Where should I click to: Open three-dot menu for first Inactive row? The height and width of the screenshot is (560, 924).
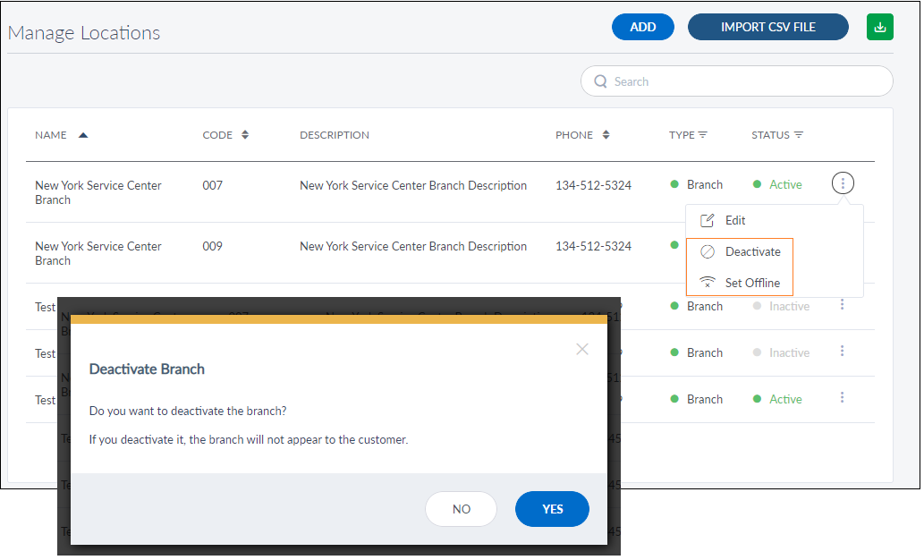843,305
